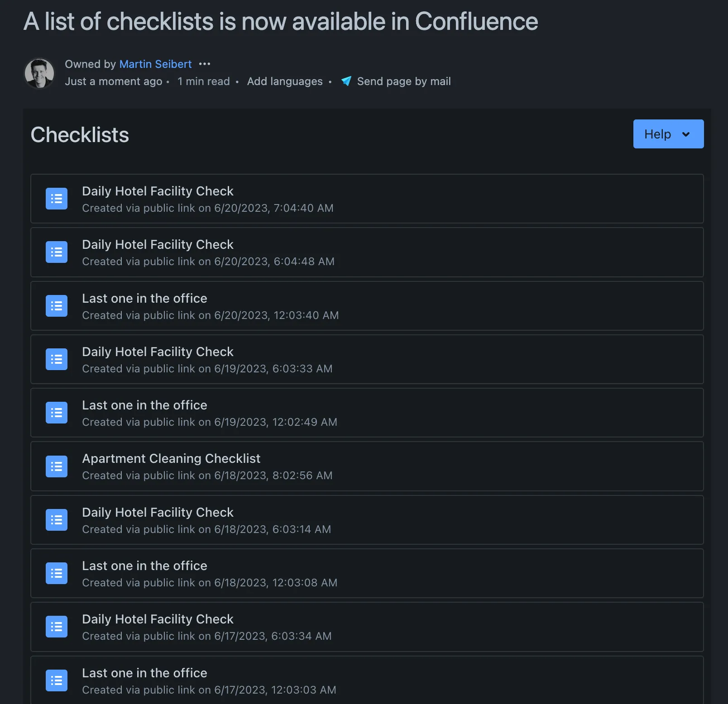This screenshot has height=704, width=728.
Task: Open Daily Hotel Facility Check created 6:03:14 AM
Action: (158, 512)
